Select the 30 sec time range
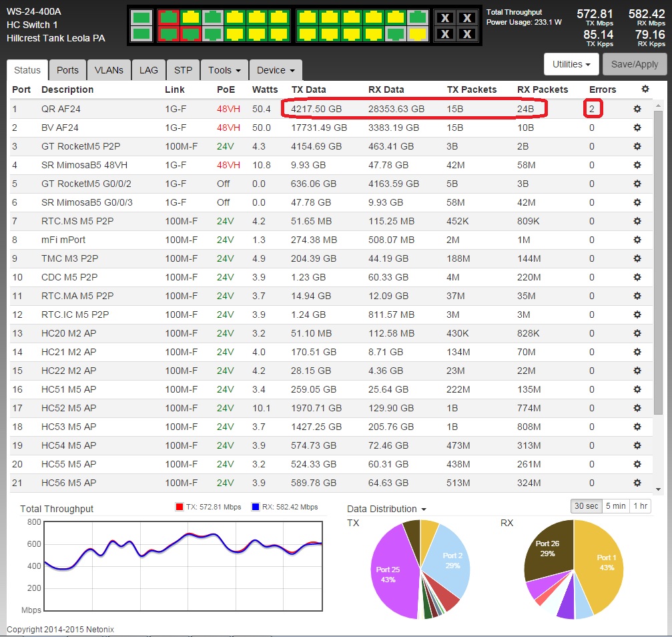The image size is (672, 637). tap(587, 506)
